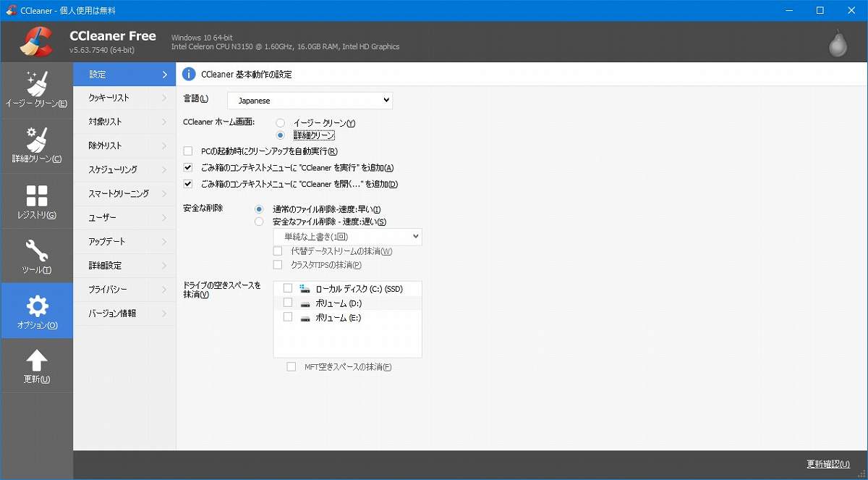Click the 安全な削除 section label
Screen dimensions: 868x480
click(x=203, y=209)
